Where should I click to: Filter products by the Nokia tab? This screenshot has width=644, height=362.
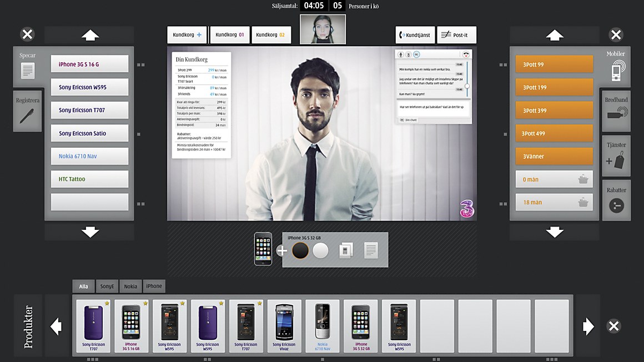[130, 286]
